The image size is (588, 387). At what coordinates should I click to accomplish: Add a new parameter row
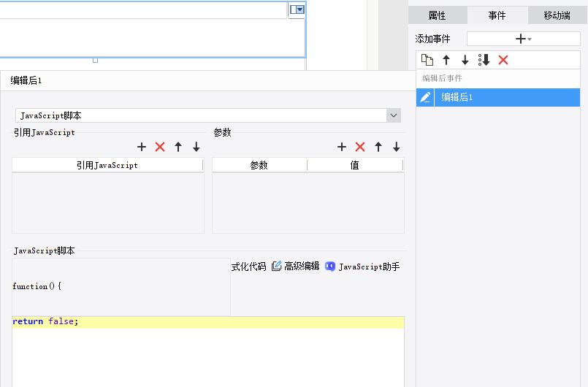click(342, 147)
